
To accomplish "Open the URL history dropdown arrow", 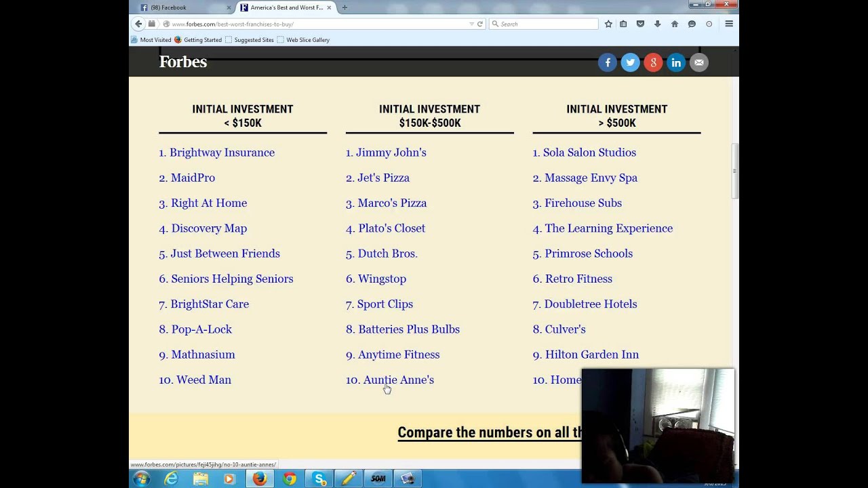I will click(472, 24).
